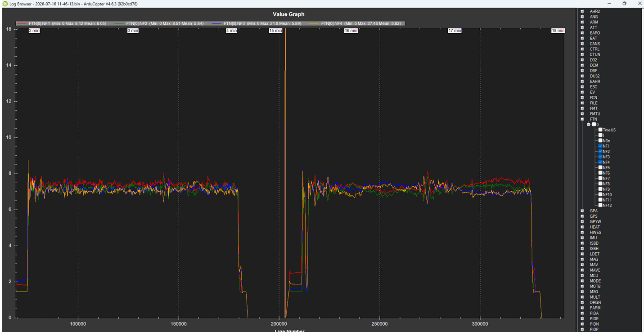Collapse the FTN instance 0 node
The width and height of the screenshot is (644, 332).
pyautogui.click(x=589, y=125)
